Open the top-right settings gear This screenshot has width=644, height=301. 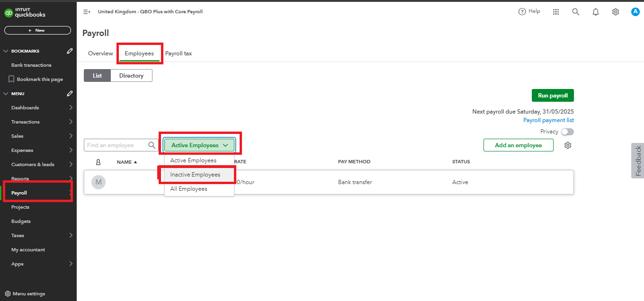[x=616, y=12]
